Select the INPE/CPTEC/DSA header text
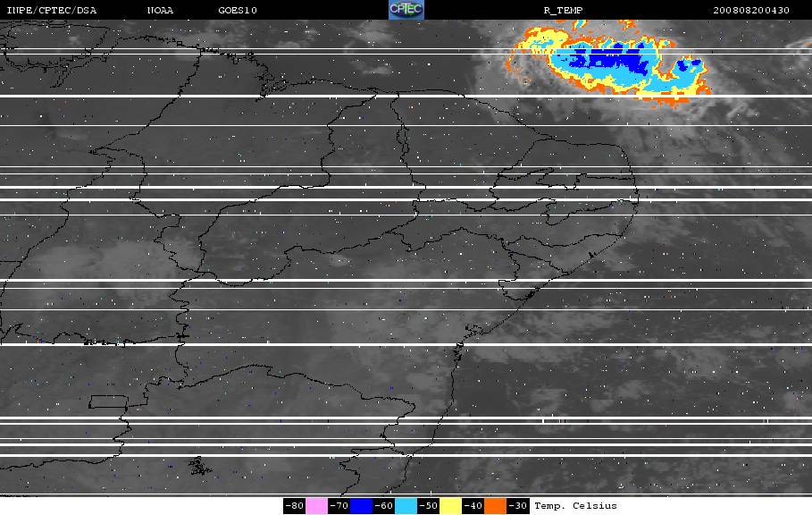 pyautogui.click(x=51, y=11)
